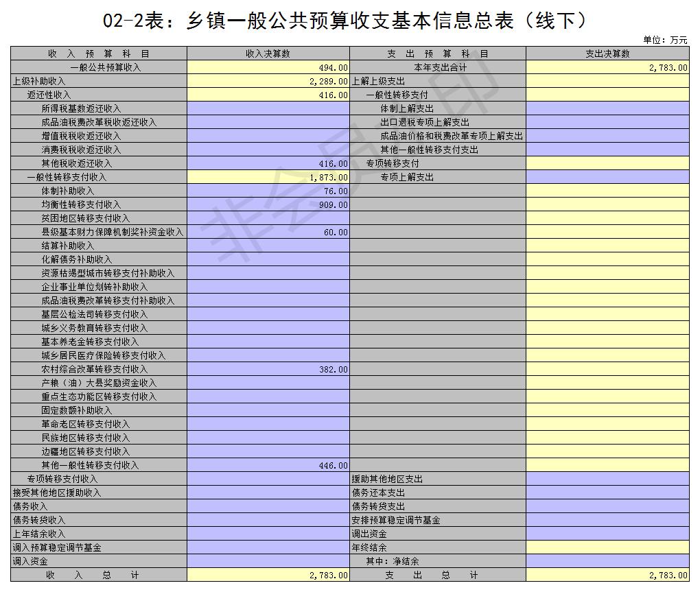Screen dimensions: 700x592
Task: Click the 收入预算科目 column header
Action: coord(99,54)
